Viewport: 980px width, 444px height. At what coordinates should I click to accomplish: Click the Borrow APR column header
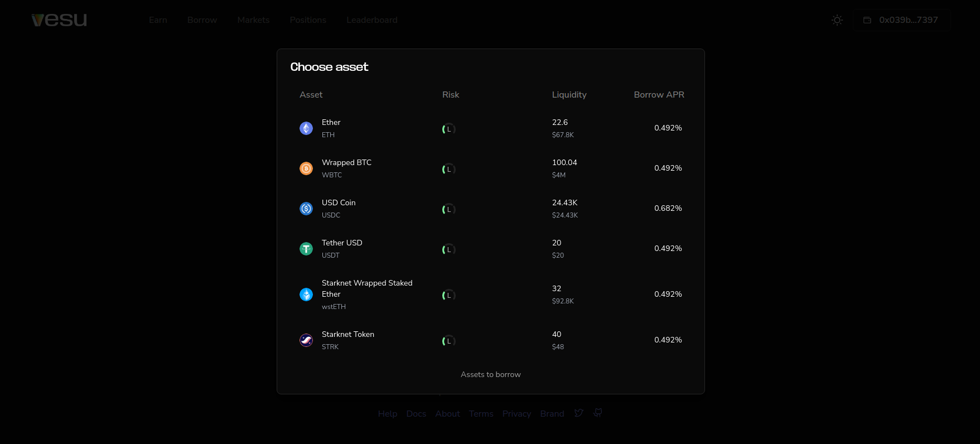click(x=659, y=95)
